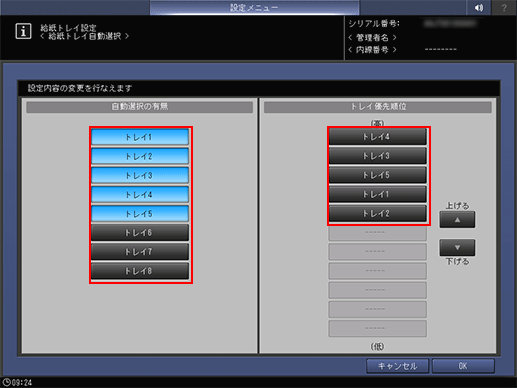Click the 09:24 time display
The image size is (517, 388).
pos(22,383)
